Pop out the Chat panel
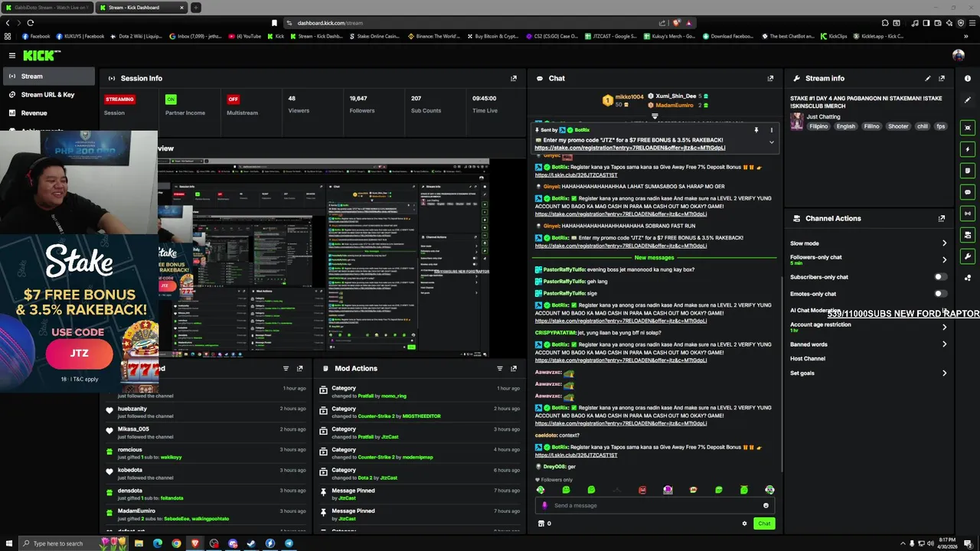The width and height of the screenshot is (980, 551). [770, 78]
